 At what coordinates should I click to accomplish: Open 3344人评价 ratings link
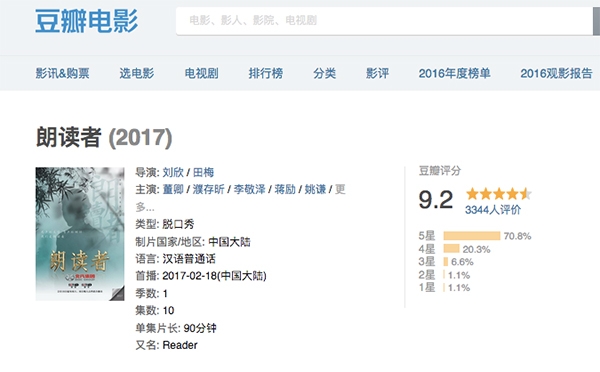(493, 210)
